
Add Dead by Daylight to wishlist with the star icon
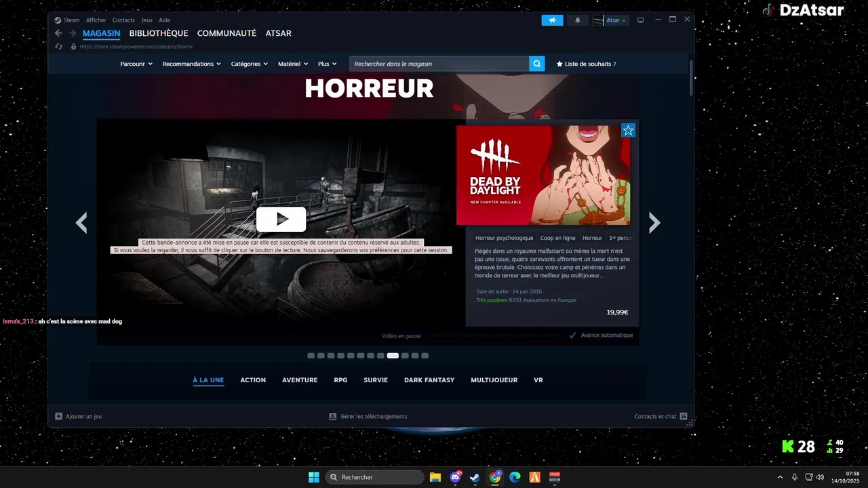tap(629, 130)
